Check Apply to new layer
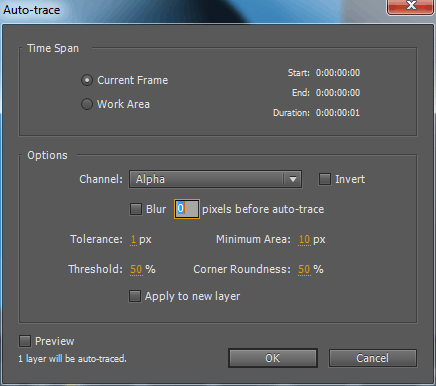Image resolution: width=436 pixels, height=386 pixels. point(135,296)
